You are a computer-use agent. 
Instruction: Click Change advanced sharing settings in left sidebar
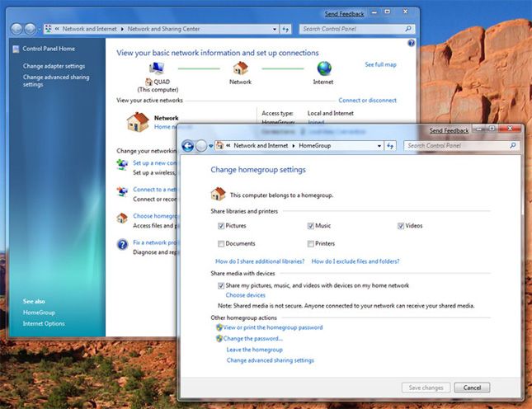(x=56, y=81)
